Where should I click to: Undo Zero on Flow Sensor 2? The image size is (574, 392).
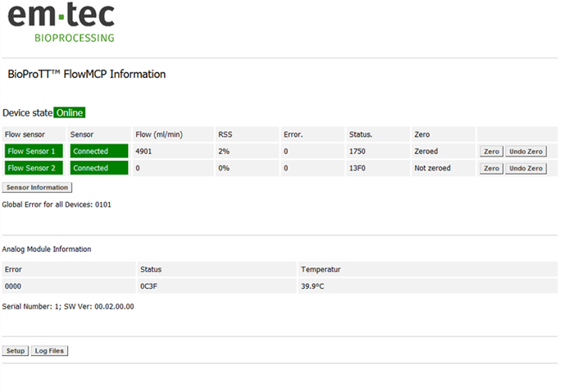(526, 168)
